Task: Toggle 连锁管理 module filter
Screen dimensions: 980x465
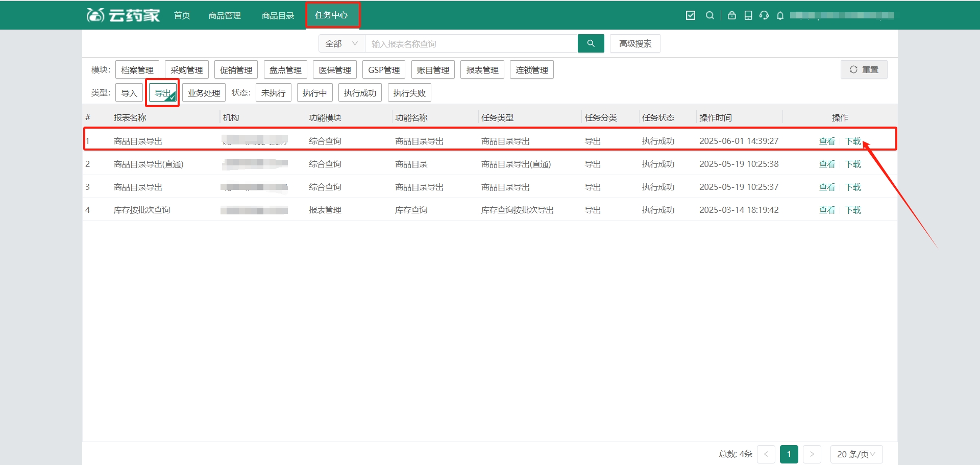Action: 532,70
